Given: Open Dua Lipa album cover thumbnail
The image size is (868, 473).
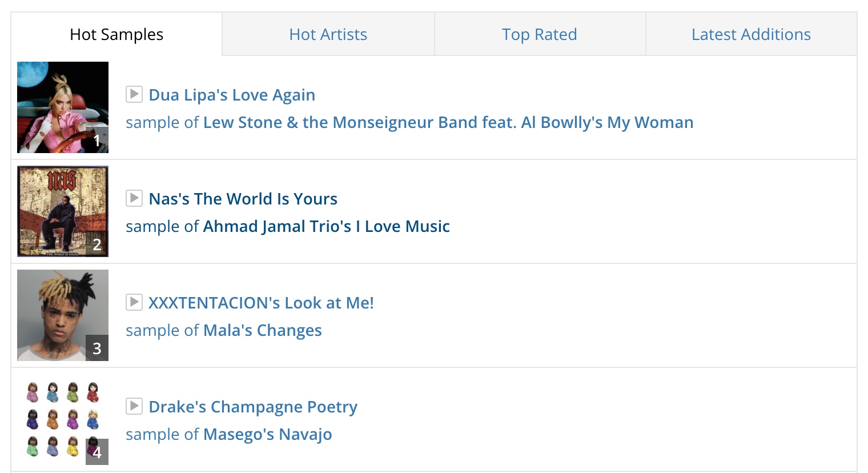Looking at the screenshot, I should click(63, 107).
